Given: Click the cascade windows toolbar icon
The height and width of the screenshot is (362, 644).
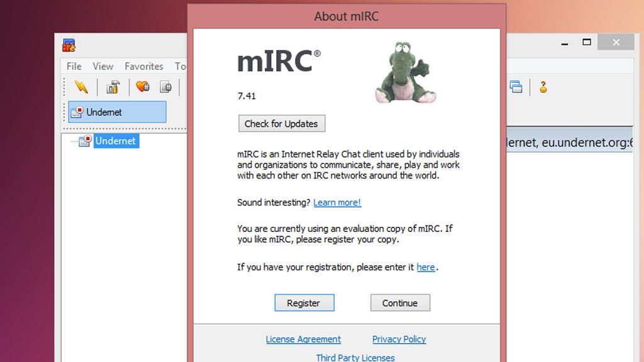Looking at the screenshot, I should pos(516,87).
